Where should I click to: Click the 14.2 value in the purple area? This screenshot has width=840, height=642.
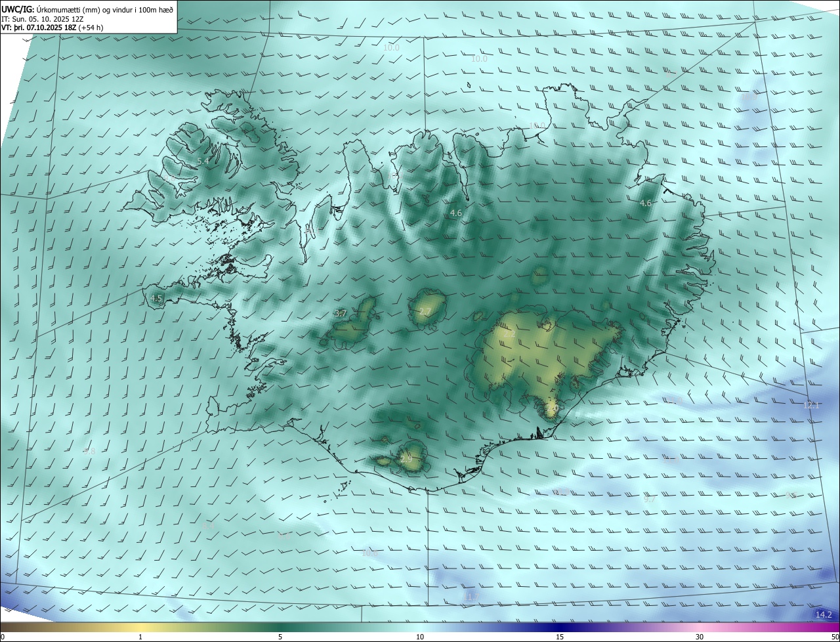click(x=824, y=615)
